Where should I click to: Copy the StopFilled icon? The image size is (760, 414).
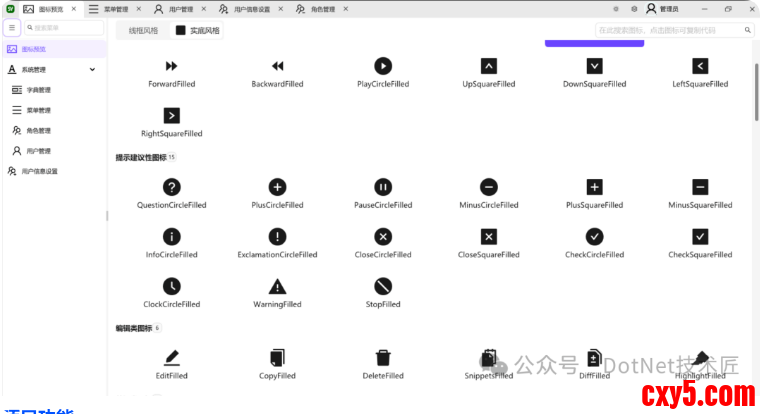click(383, 286)
